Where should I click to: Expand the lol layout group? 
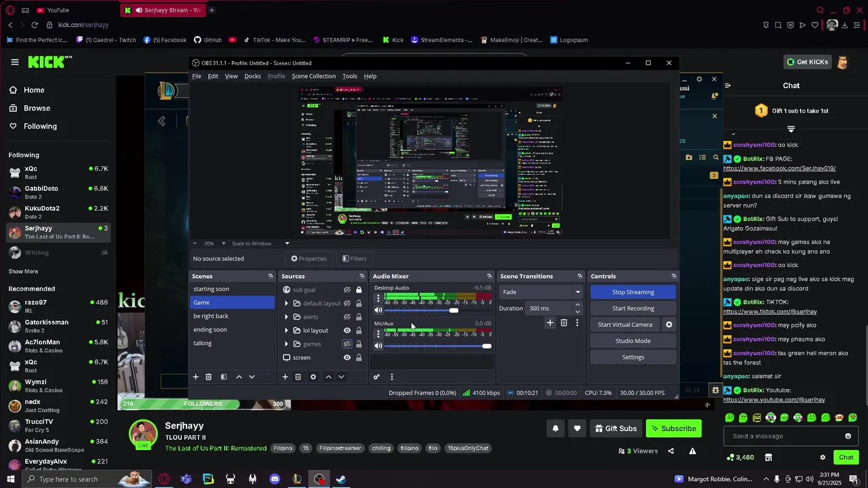[286, 331]
